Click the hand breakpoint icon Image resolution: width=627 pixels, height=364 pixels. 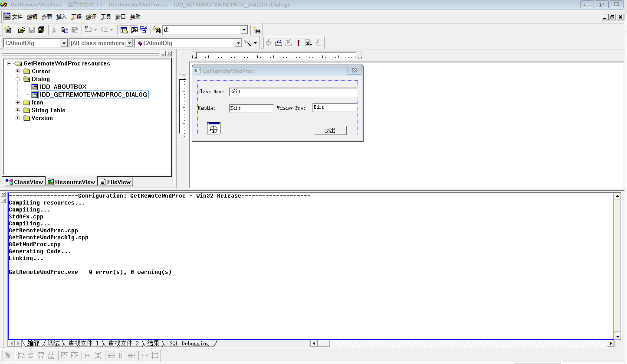point(318,43)
